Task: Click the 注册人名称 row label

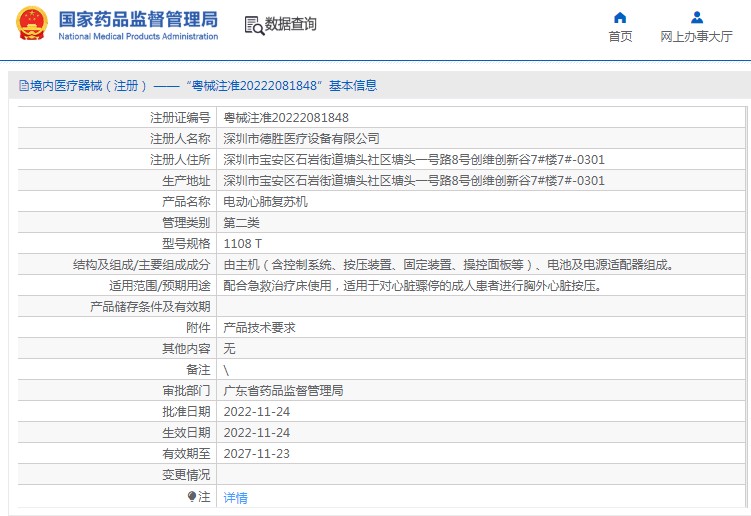Action: (x=180, y=138)
